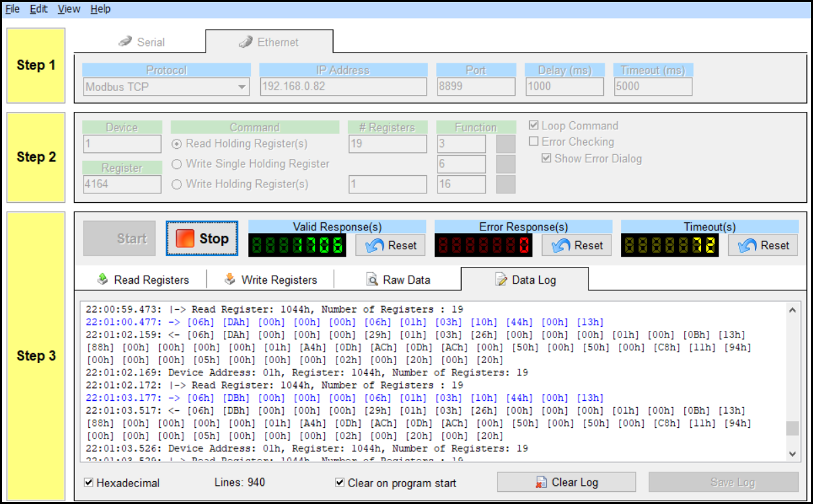
Task: Click the red Error Response(s) counter display
Action: click(483, 245)
